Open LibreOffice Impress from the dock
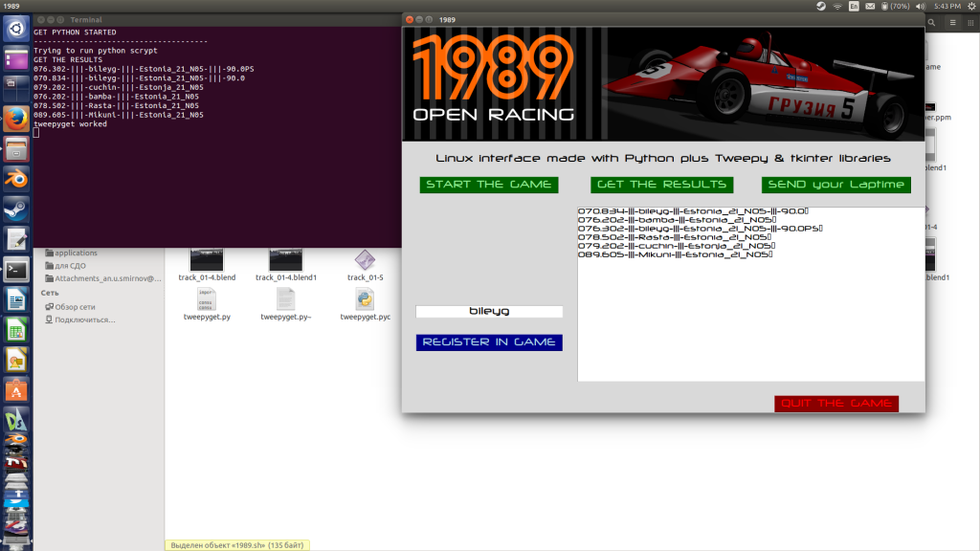This screenshot has width=980, height=551. [x=16, y=361]
